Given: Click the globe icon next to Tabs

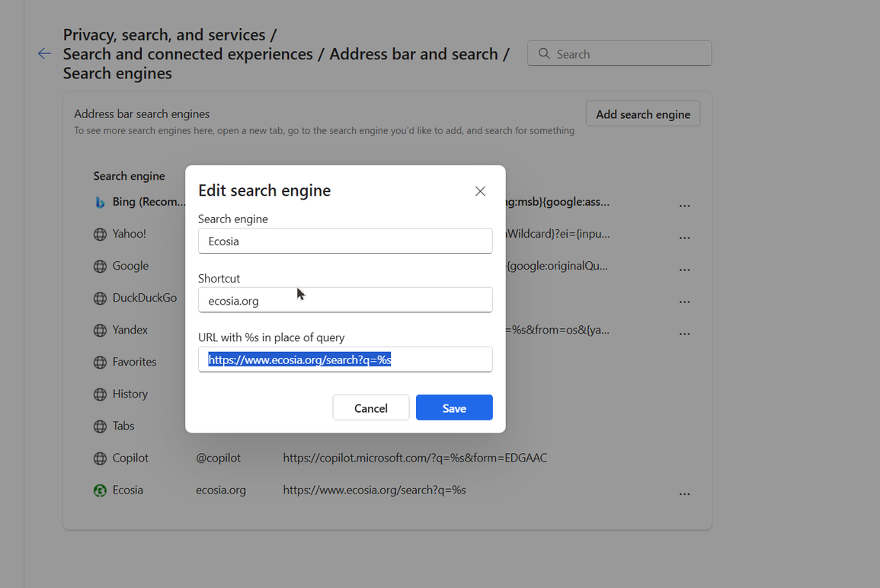Looking at the screenshot, I should 100,426.
